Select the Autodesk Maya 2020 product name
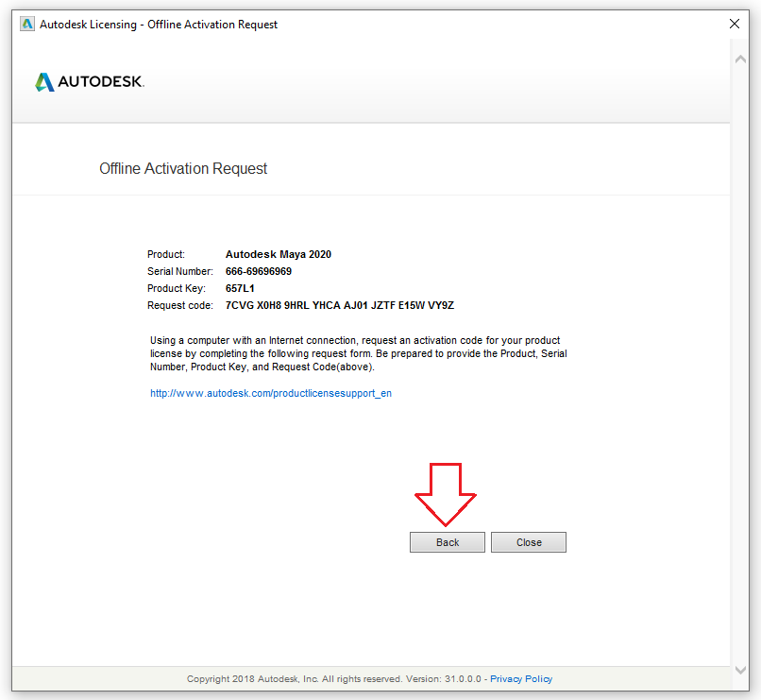Screen dimensions: 761x700 (279, 254)
